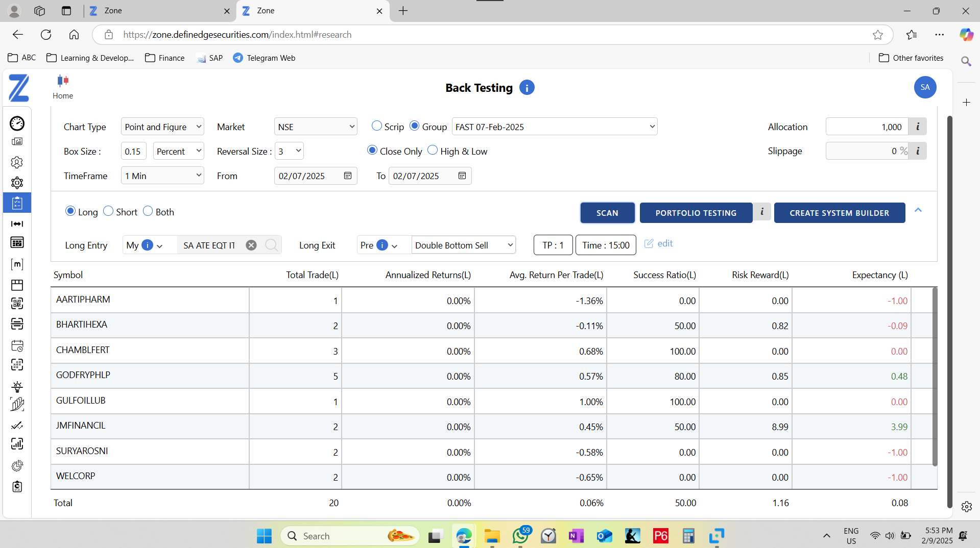Click the horizontal width arrows sidebar icon
Image resolution: width=980 pixels, height=548 pixels.
17,223
